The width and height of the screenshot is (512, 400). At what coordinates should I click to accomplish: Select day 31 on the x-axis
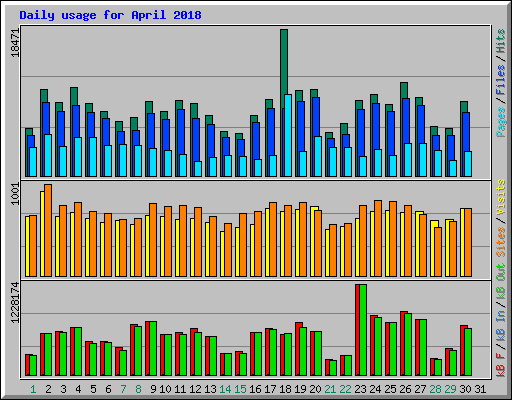480,389
